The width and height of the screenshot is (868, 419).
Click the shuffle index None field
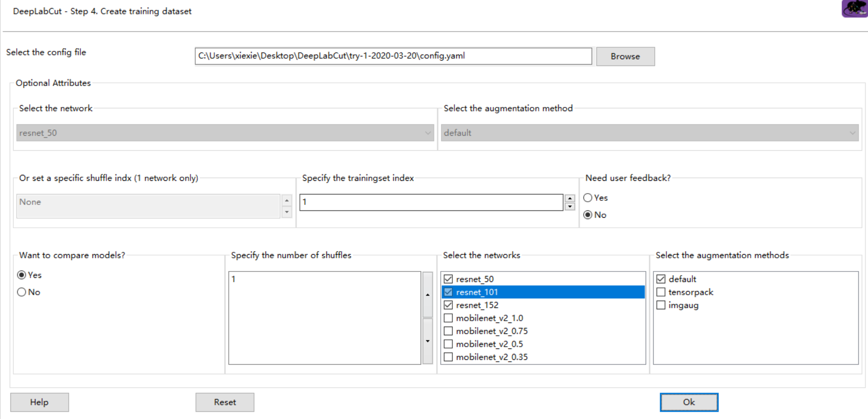pos(148,206)
